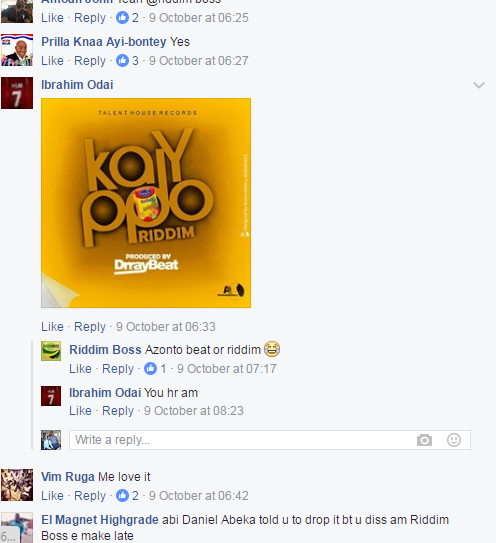The image size is (496, 543).
Task: Open the Kaypo Riddim cover image
Action: (x=146, y=203)
